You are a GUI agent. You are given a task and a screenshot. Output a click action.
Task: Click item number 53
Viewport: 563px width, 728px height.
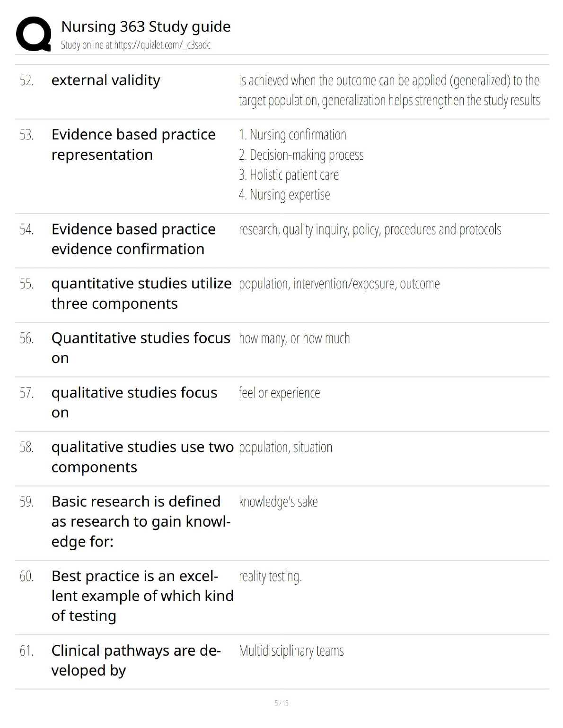pyautogui.click(x=26, y=135)
